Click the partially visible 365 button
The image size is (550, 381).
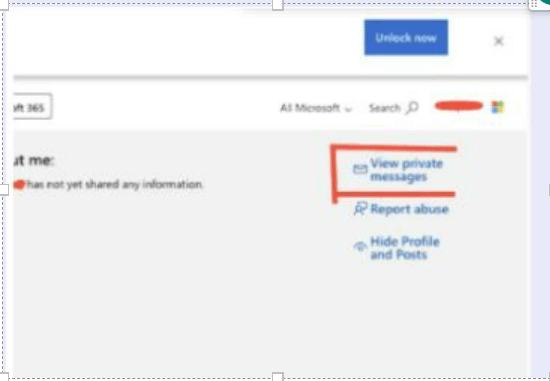click(33, 107)
